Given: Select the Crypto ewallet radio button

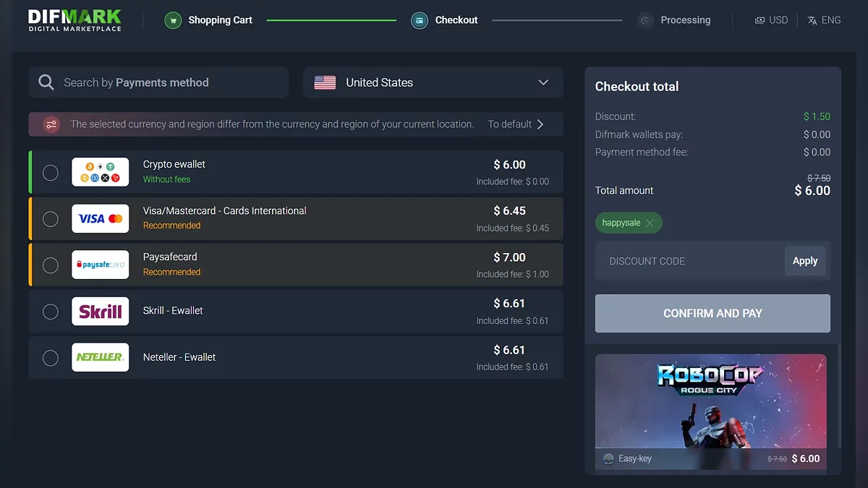Looking at the screenshot, I should pyautogui.click(x=51, y=172).
